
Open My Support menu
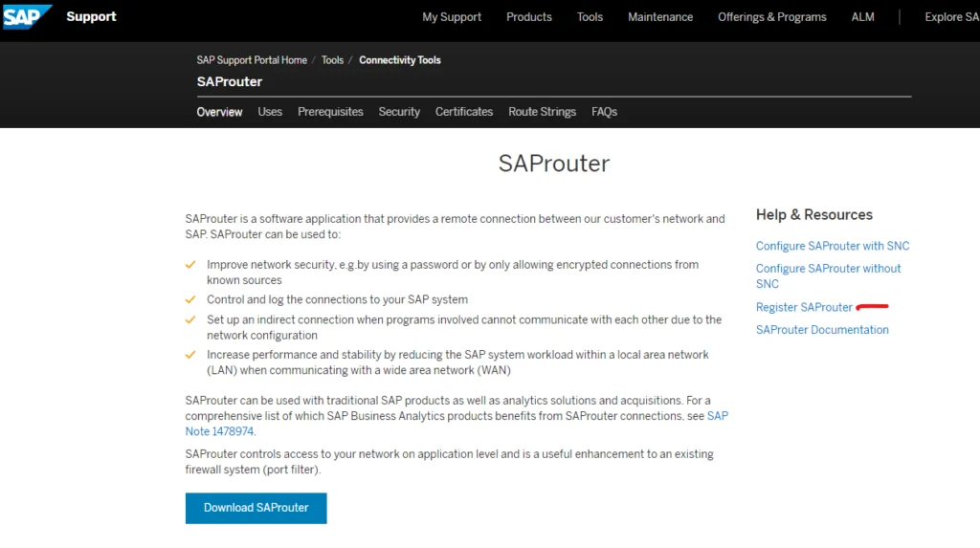point(452,17)
